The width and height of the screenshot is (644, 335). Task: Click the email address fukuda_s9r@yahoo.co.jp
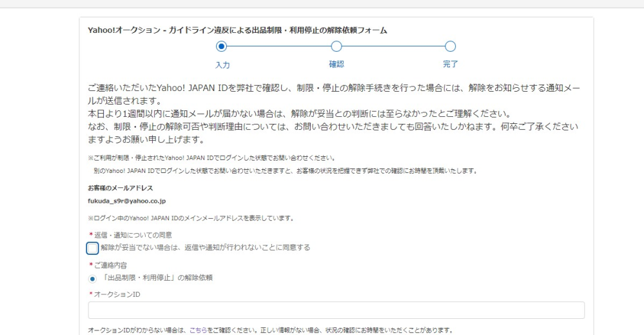tap(127, 201)
